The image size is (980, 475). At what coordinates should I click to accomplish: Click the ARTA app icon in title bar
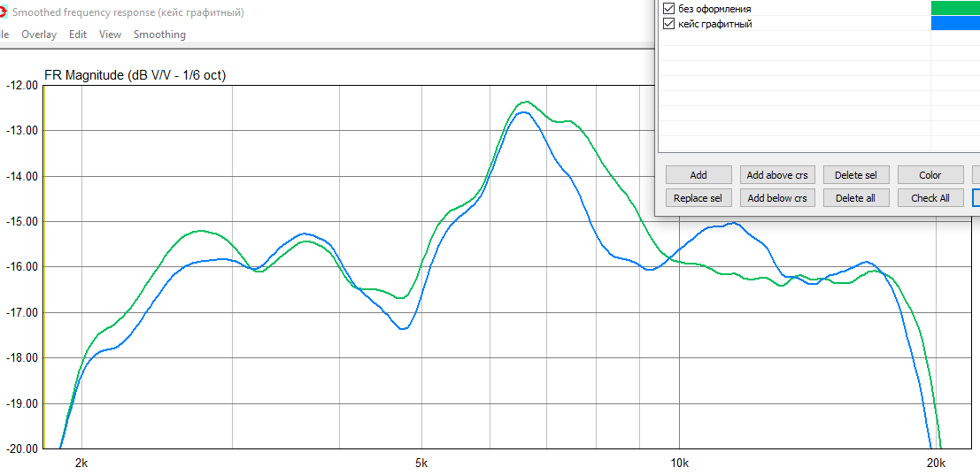coord(3,11)
